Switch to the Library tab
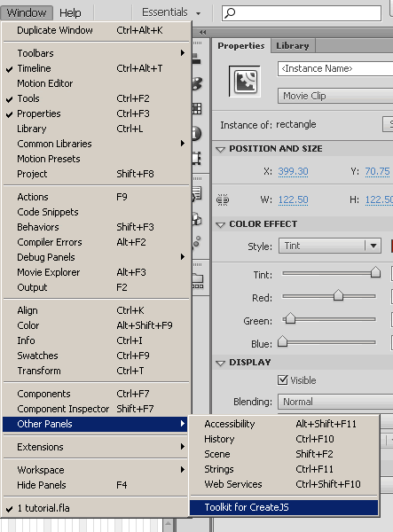 point(293,46)
